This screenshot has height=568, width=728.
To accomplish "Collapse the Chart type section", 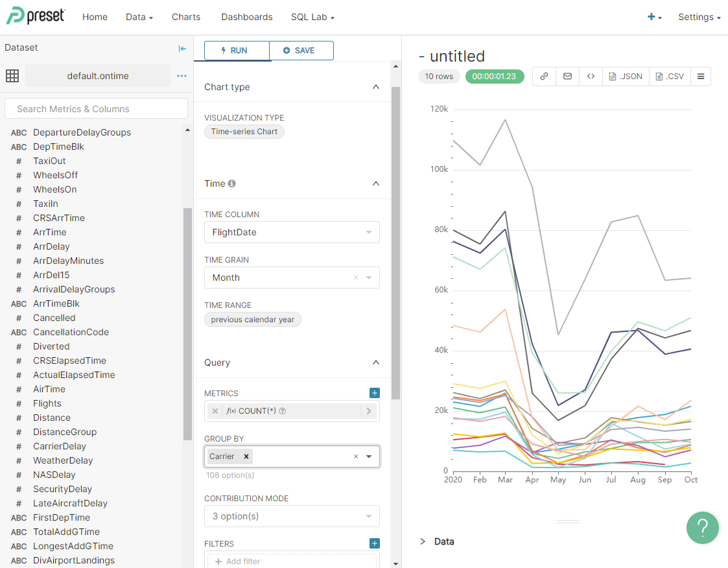I will pos(375,87).
